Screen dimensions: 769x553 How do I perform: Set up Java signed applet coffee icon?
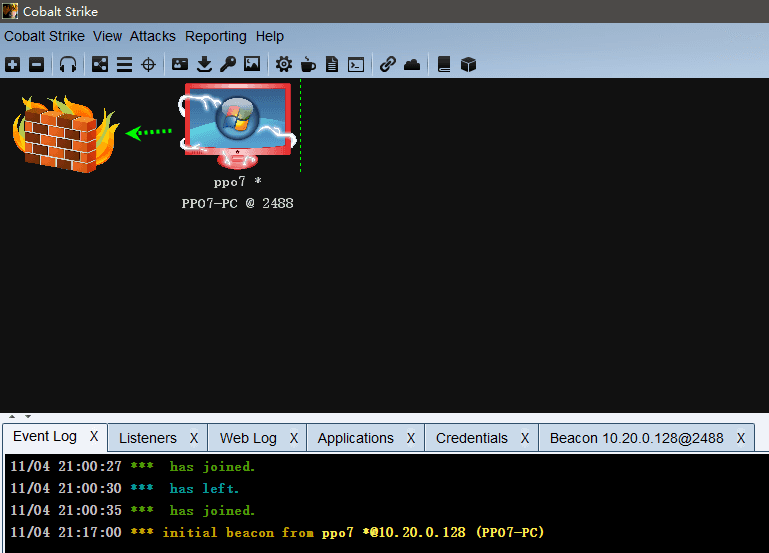click(308, 64)
